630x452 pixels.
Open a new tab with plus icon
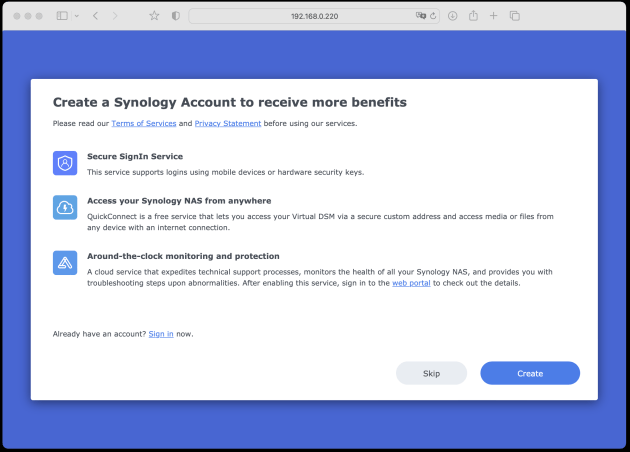[x=493, y=16]
